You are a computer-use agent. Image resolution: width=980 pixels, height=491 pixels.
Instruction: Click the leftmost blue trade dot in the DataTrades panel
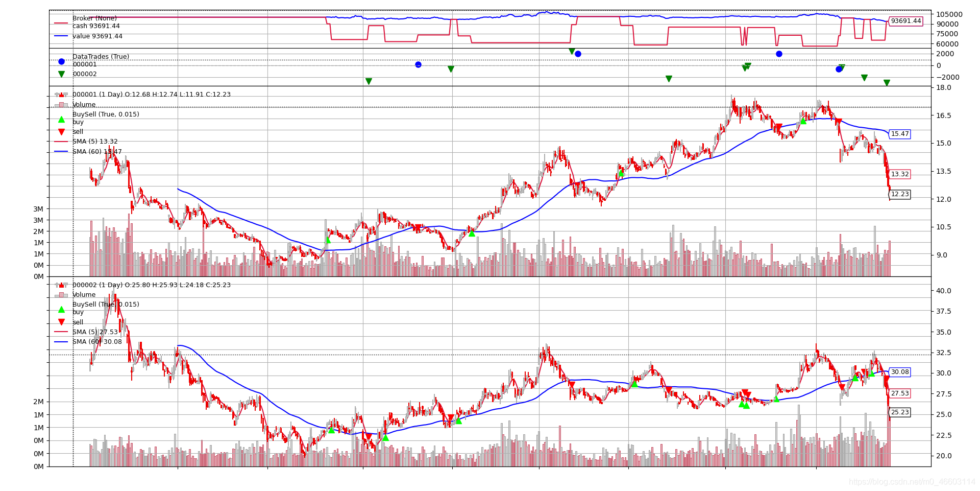418,65
